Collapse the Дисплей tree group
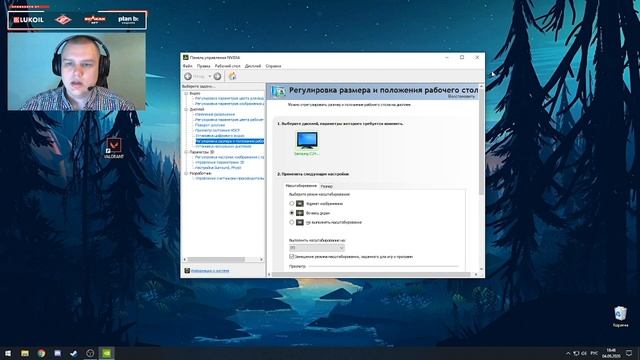This screenshot has height=360, width=640. pyautogui.click(x=186, y=109)
